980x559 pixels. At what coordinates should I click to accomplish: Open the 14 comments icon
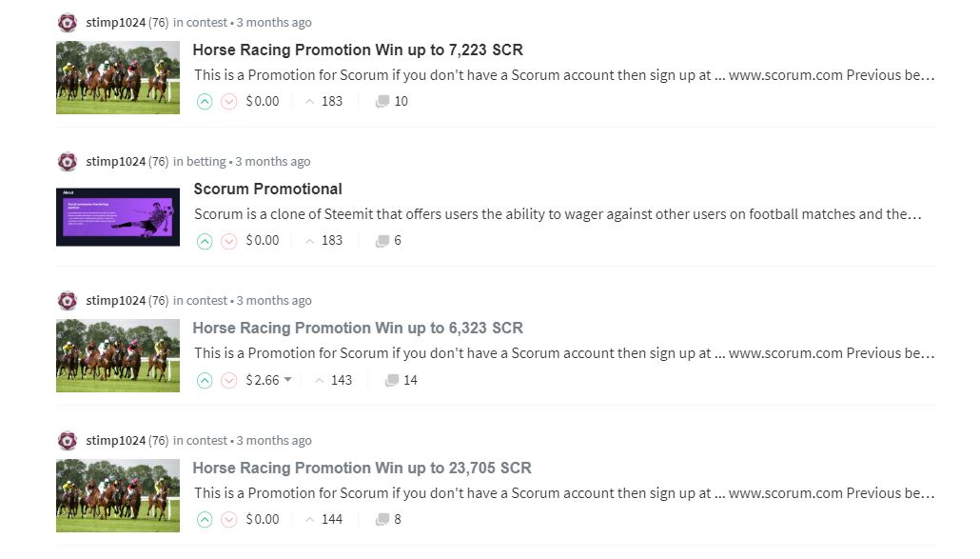click(391, 380)
